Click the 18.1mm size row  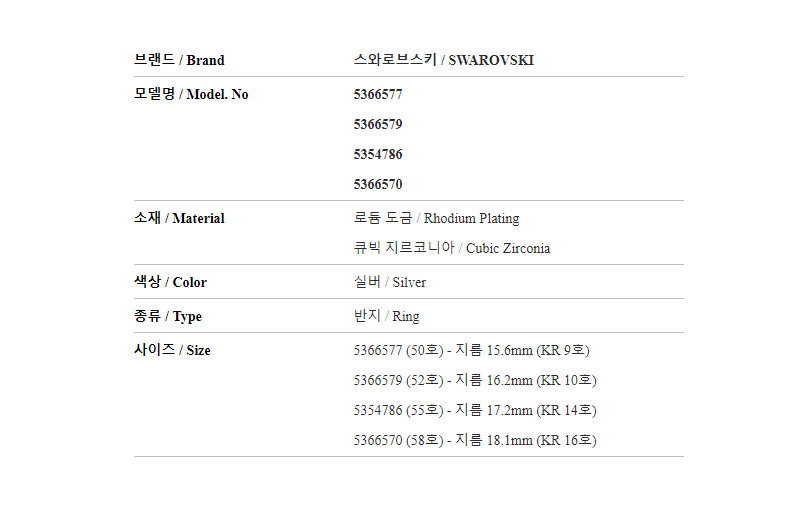(x=476, y=440)
